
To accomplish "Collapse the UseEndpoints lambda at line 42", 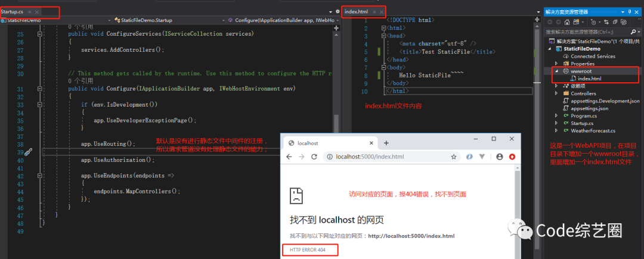I will pyautogui.click(x=40, y=176).
